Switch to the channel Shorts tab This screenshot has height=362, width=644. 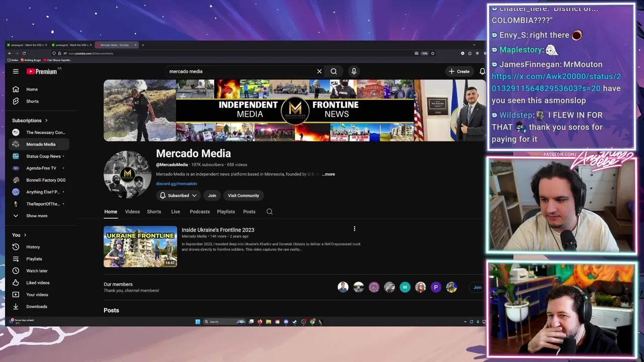coord(154,212)
